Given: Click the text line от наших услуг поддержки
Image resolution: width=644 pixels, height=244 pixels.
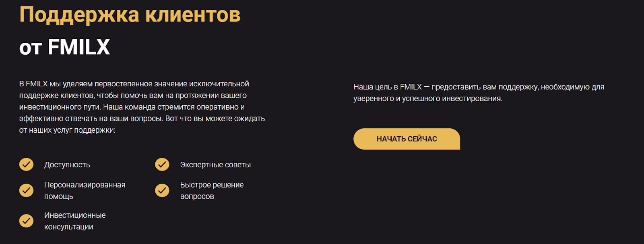Looking at the screenshot, I should click(x=67, y=130).
